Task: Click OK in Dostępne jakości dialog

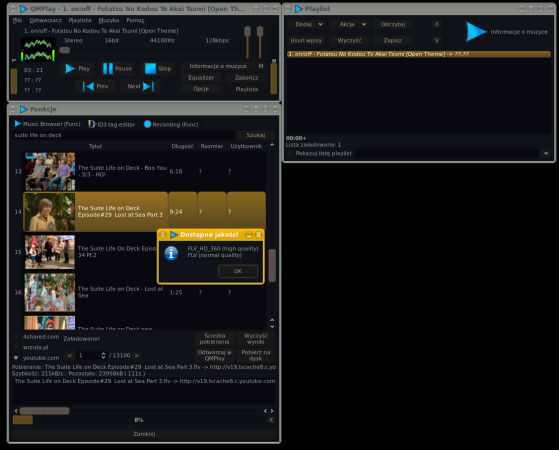Action: point(238,271)
